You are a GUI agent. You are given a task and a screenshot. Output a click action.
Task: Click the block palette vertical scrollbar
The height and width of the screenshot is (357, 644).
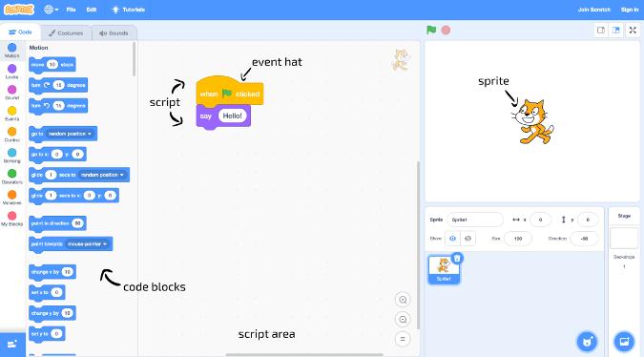coord(134,59)
